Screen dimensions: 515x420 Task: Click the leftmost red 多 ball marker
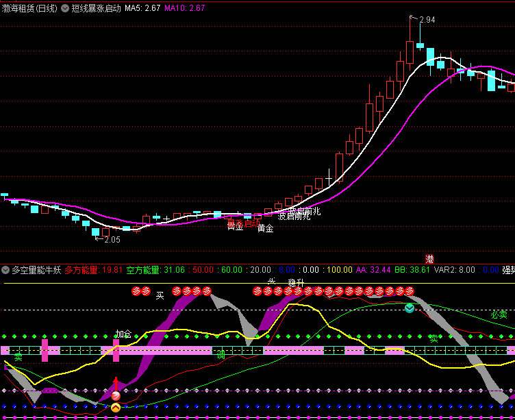coord(136,291)
